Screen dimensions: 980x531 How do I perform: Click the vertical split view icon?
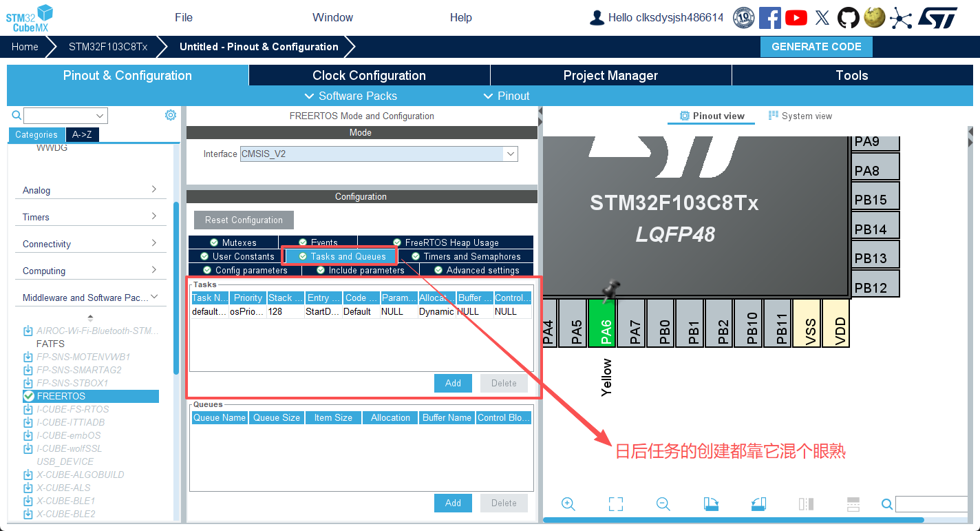pos(806,504)
